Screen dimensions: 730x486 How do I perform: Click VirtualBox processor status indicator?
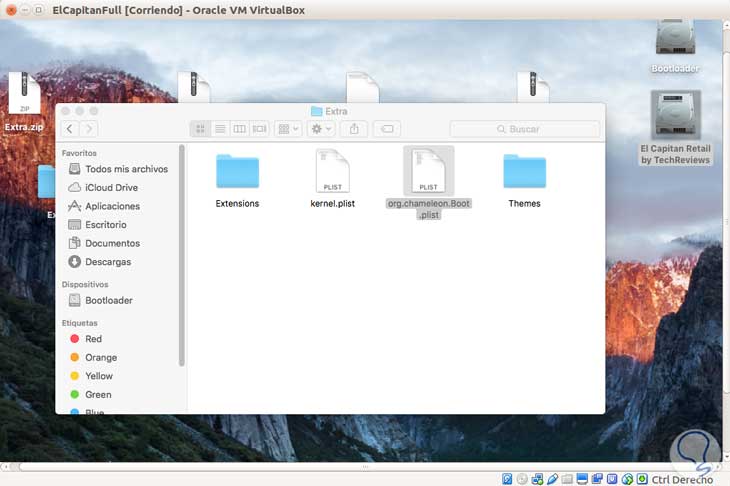coord(612,479)
